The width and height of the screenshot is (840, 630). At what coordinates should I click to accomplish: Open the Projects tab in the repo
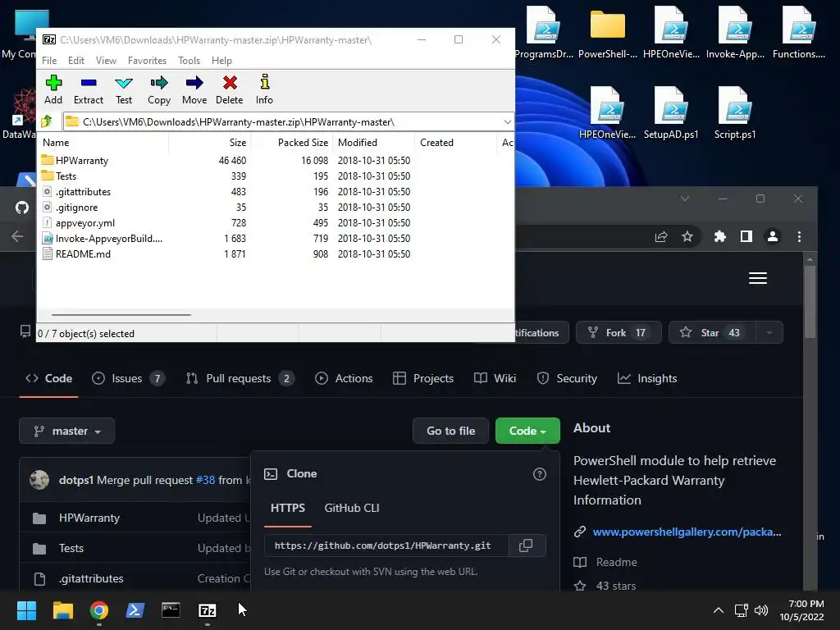point(423,378)
